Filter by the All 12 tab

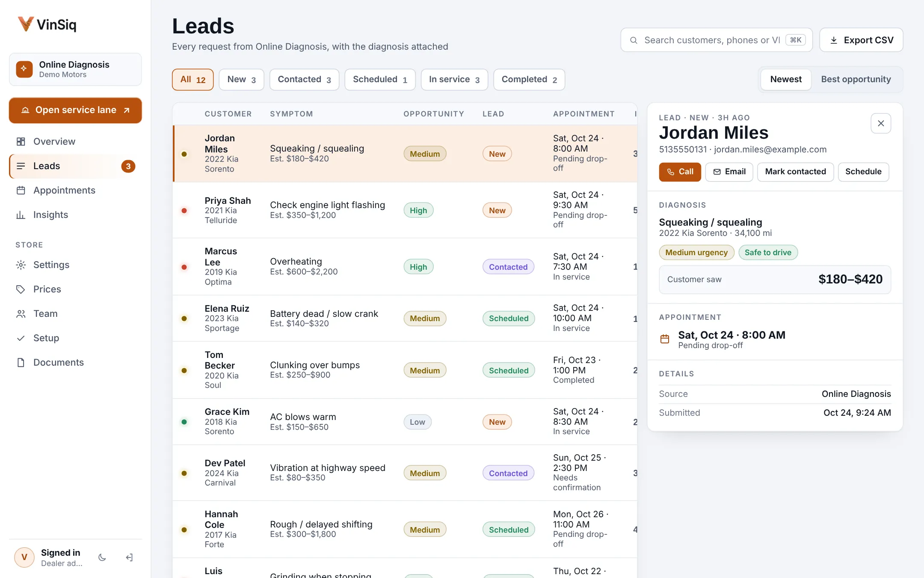click(x=192, y=80)
